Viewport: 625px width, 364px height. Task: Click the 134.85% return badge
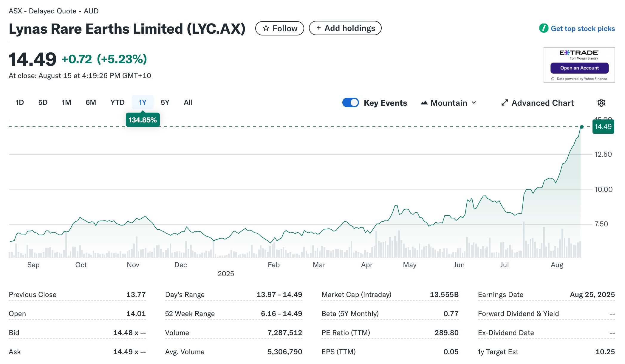[143, 120]
